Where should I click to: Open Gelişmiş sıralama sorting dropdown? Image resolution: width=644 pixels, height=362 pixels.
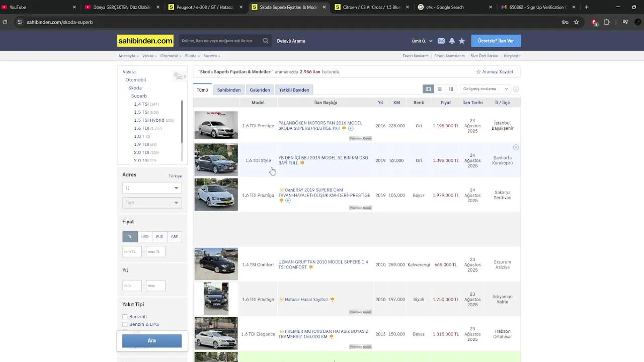(x=485, y=89)
